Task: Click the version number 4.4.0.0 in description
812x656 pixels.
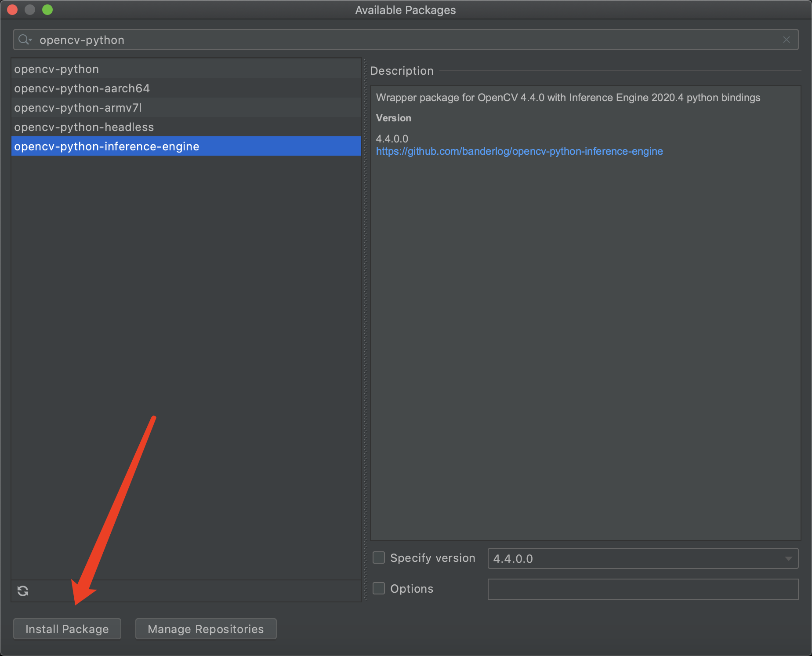Action: click(x=392, y=138)
